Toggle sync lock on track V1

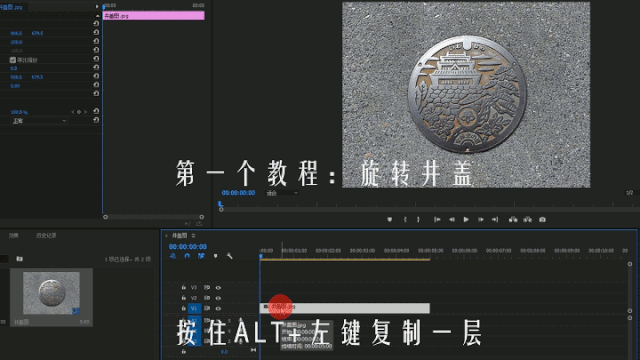pyautogui.click(x=207, y=308)
